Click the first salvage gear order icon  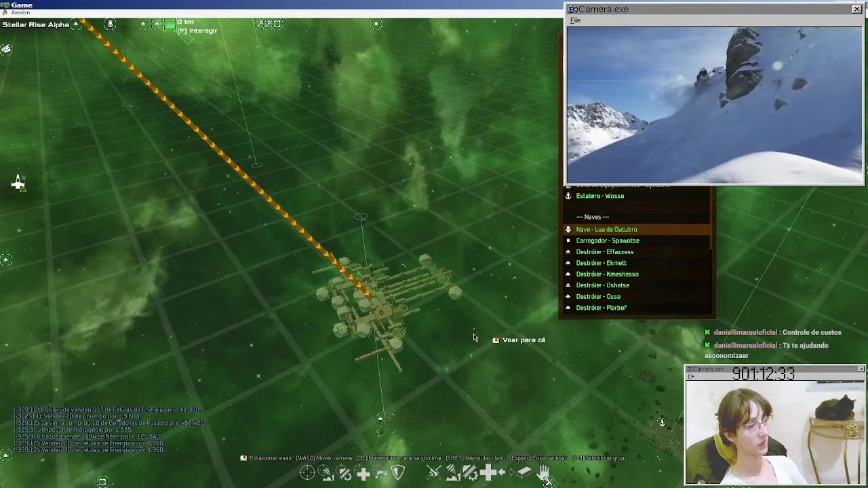(x=344, y=472)
